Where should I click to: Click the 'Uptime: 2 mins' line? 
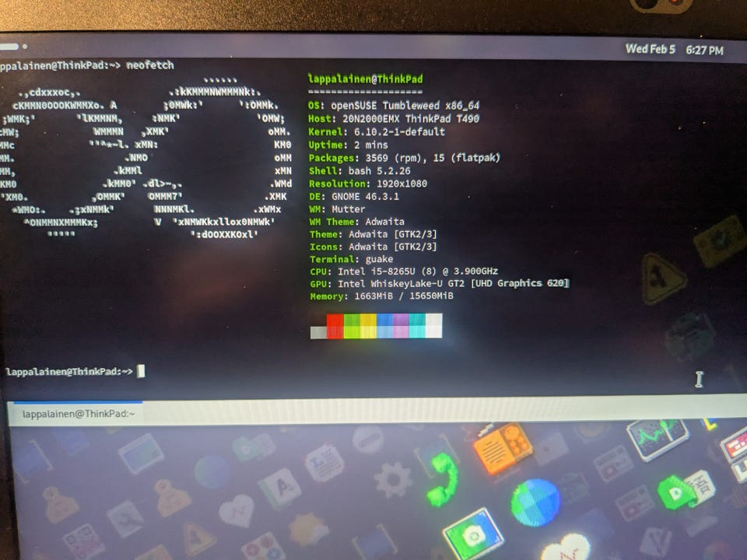[349, 145]
